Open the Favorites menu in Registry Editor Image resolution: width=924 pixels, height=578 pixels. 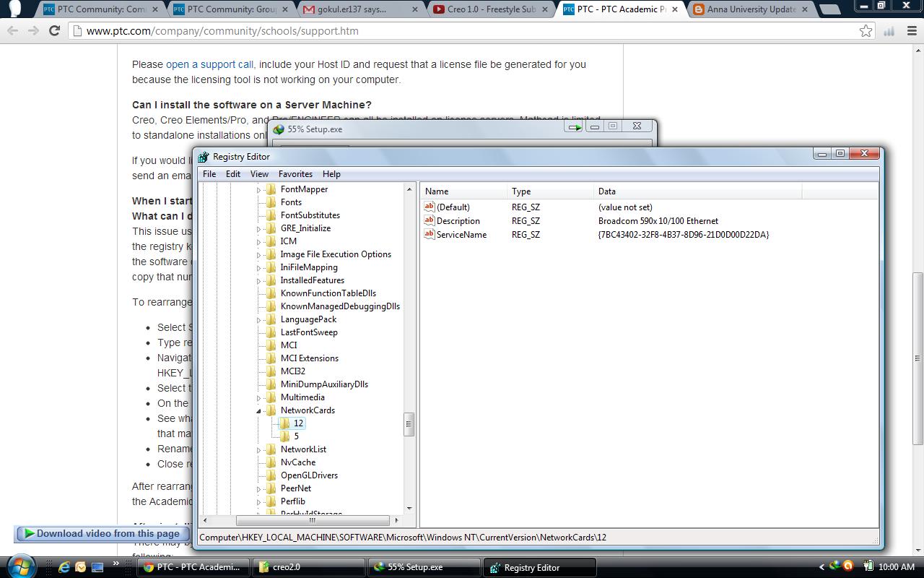coord(295,173)
